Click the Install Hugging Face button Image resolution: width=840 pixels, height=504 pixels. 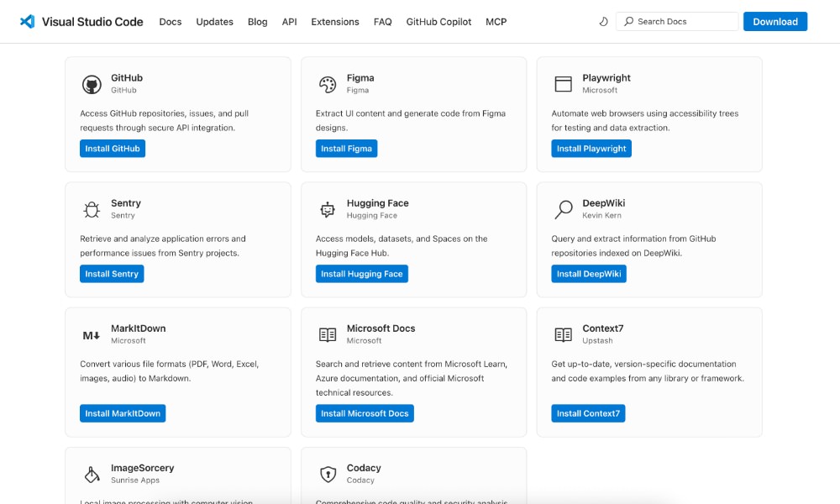click(x=362, y=273)
